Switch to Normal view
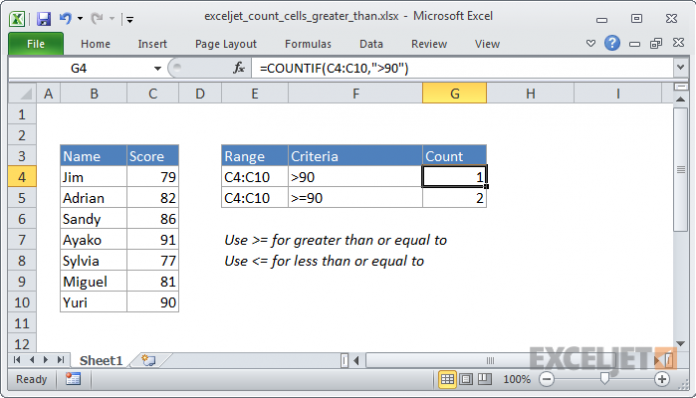 point(447,379)
